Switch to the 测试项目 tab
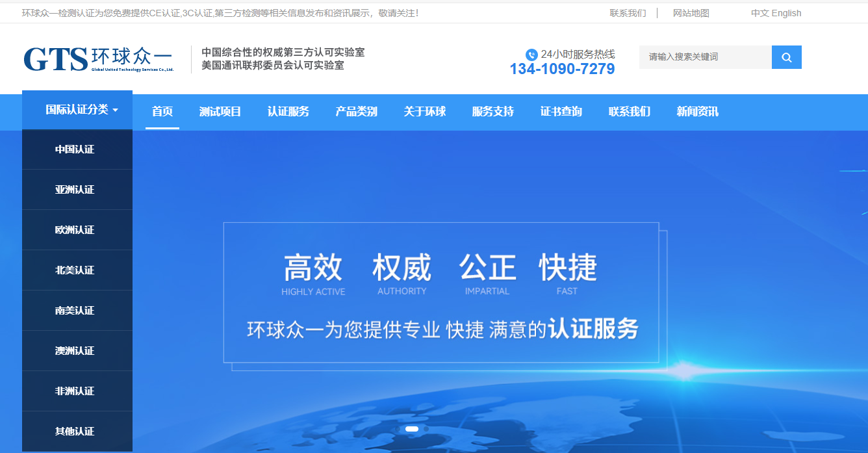868x453 pixels. point(220,112)
